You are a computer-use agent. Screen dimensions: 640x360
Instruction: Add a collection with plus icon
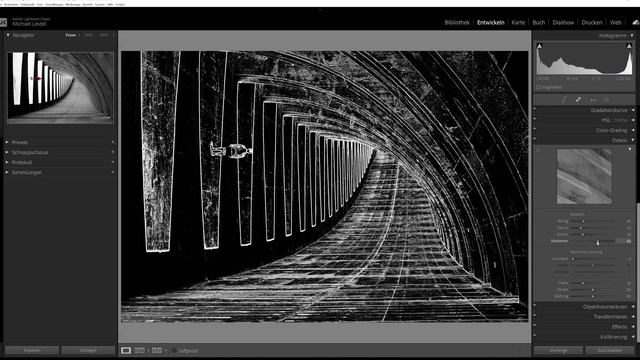(113, 172)
